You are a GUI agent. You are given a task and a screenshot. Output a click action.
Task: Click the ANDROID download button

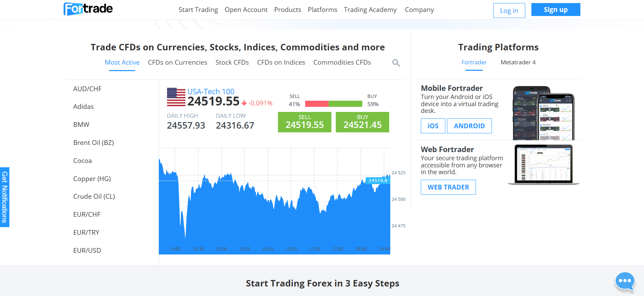(469, 126)
